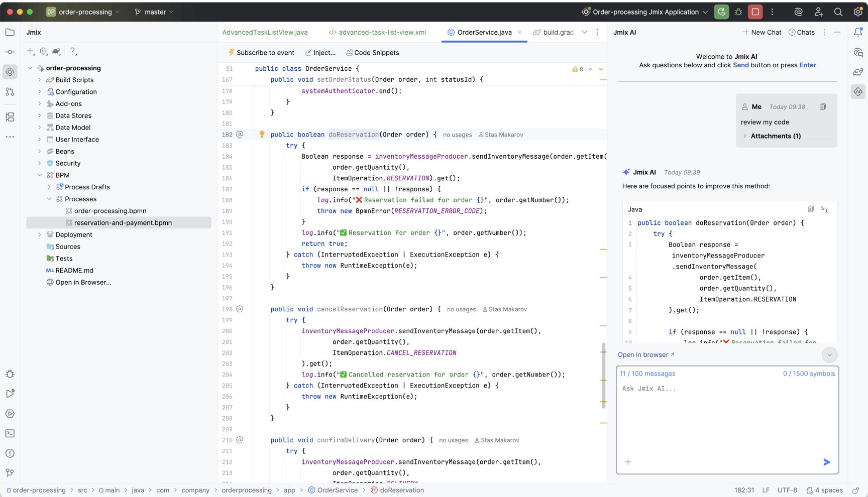
Task: Click the Jmix AI sidebar icon
Action: pyautogui.click(x=858, y=92)
